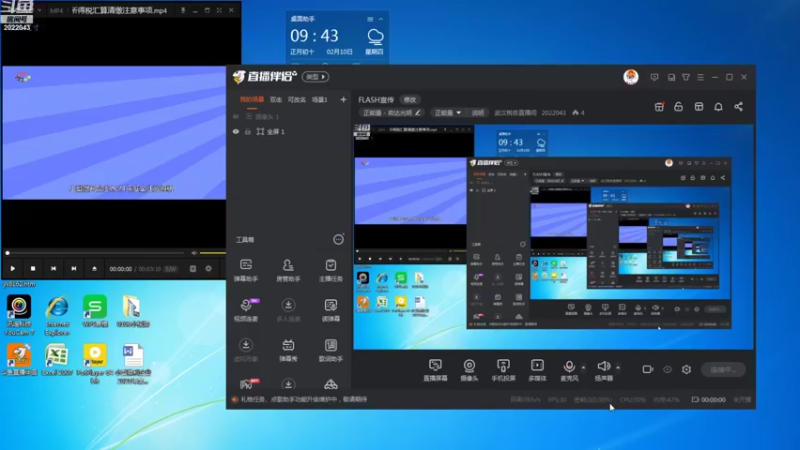The height and width of the screenshot is (450, 800).
Task: Click the T-shirt skin icon in the title bar
Action: [x=686, y=77]
